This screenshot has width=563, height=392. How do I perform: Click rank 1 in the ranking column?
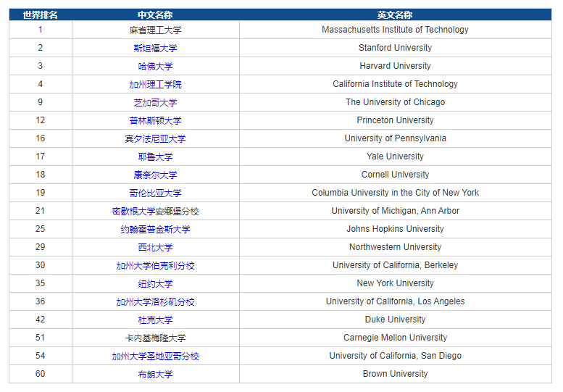tap(41, 30)
